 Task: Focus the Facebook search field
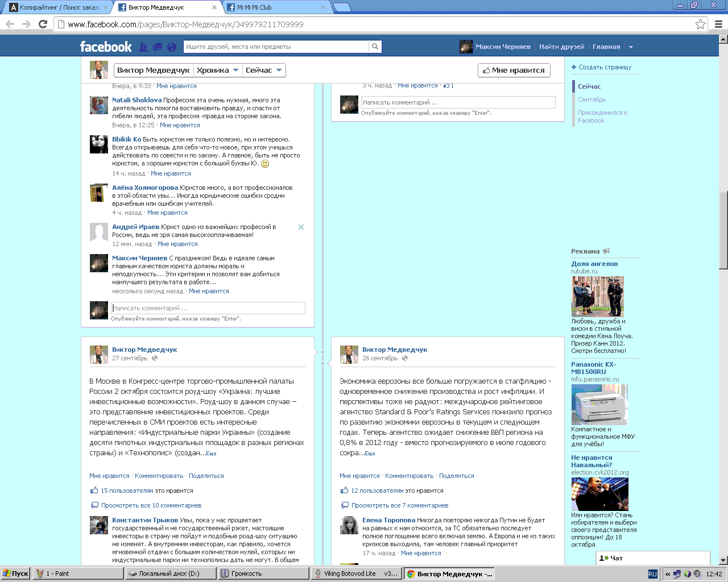[x=276, y=47]
